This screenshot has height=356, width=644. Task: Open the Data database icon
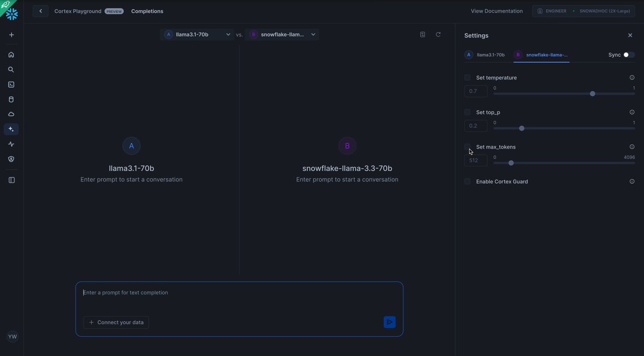tap(11, 100)
